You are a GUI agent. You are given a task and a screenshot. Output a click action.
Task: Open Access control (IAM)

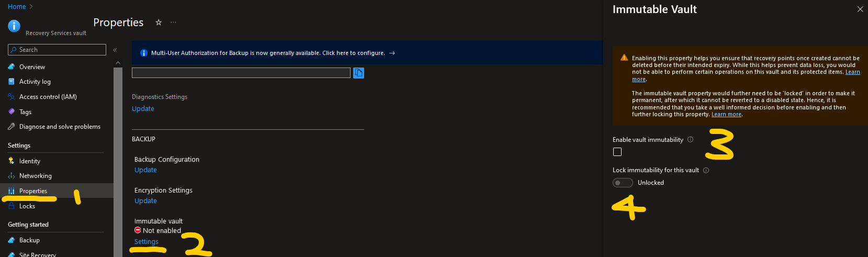[48, 97]
